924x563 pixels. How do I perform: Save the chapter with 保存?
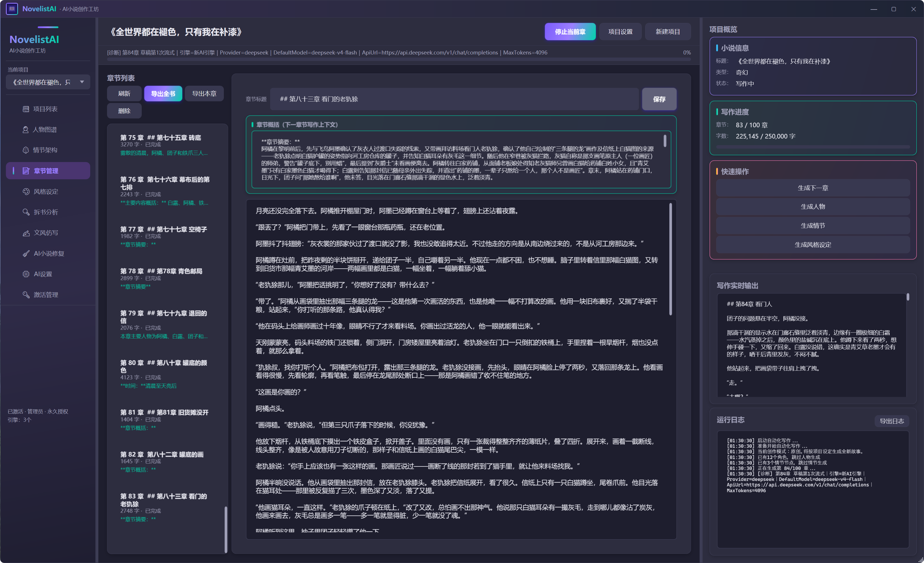659,99
